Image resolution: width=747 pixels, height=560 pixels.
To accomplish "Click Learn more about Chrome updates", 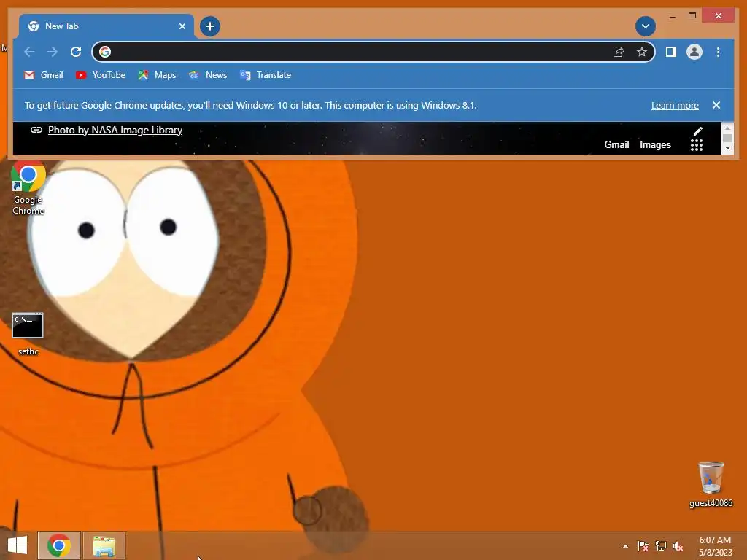I will click(x=675, y=106).
